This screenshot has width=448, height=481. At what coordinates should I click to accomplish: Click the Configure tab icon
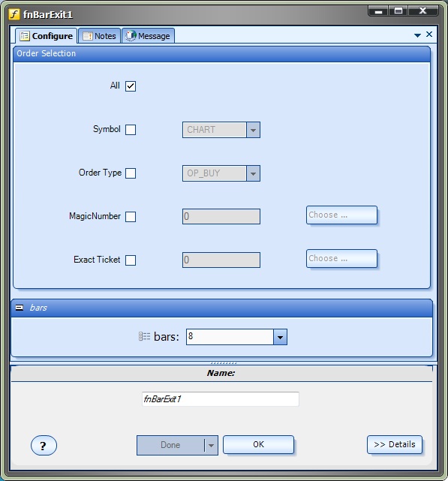coord(25,36)
